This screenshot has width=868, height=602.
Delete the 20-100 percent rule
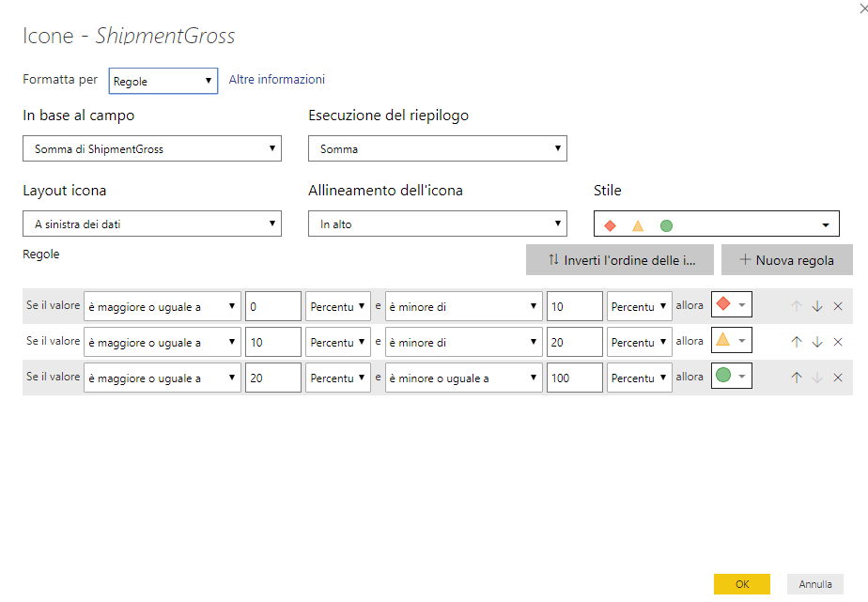click(838, 378)
